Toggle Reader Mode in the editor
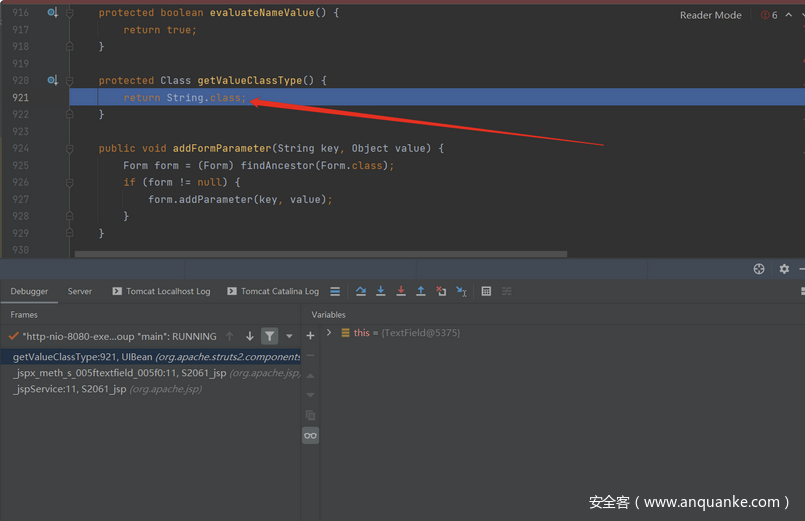The width and height of the screenshot is (805, 521). [710, 15]
